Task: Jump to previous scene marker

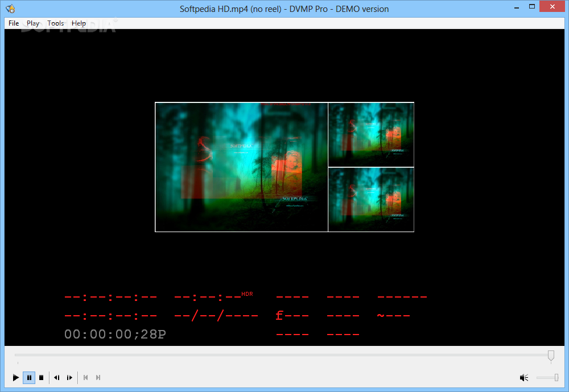Action: [86, 377]
